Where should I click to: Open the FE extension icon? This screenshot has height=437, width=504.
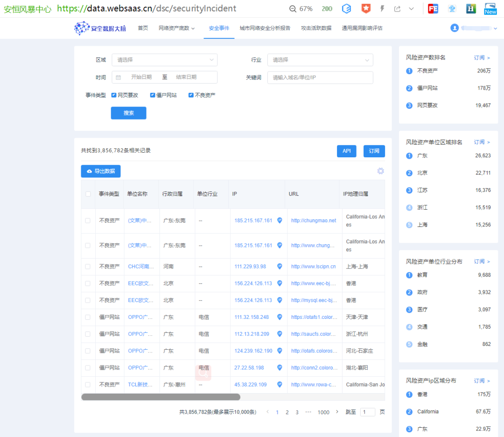(x=433, y=9)
